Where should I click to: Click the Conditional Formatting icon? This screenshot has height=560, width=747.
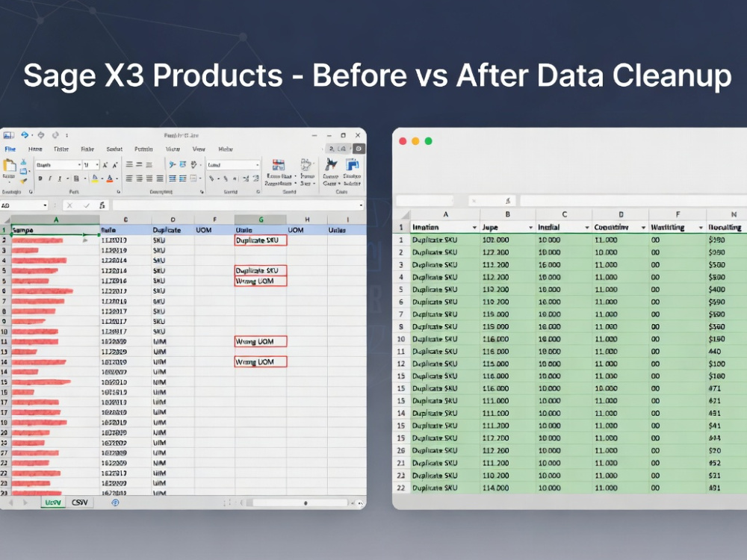pyautogui.click(x=279, y=165)
